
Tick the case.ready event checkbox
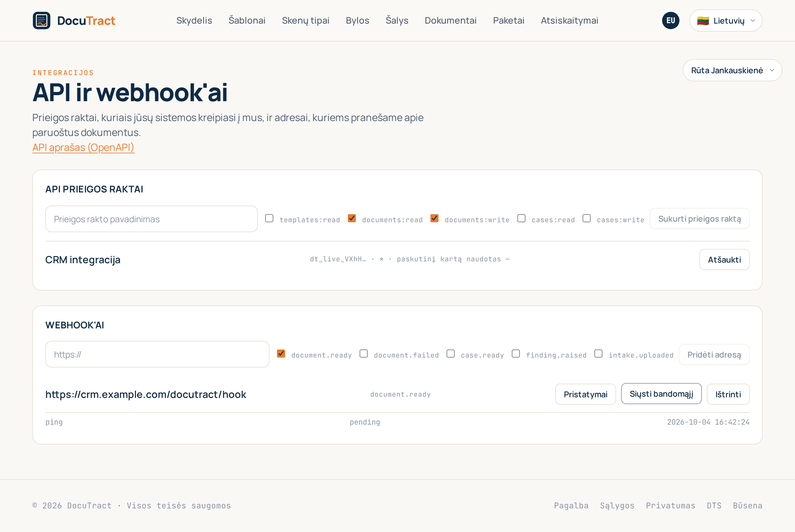(x=451, y=354)
